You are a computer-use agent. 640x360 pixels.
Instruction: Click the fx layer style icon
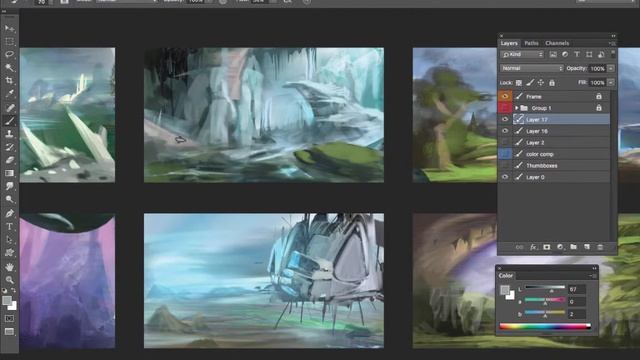pos(533,247)
